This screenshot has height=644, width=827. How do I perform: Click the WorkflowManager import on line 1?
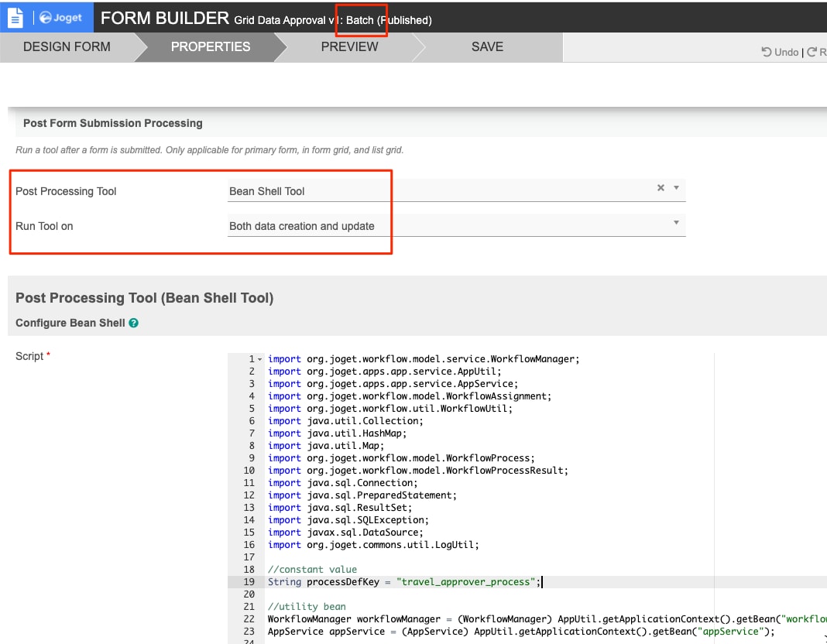424,359
